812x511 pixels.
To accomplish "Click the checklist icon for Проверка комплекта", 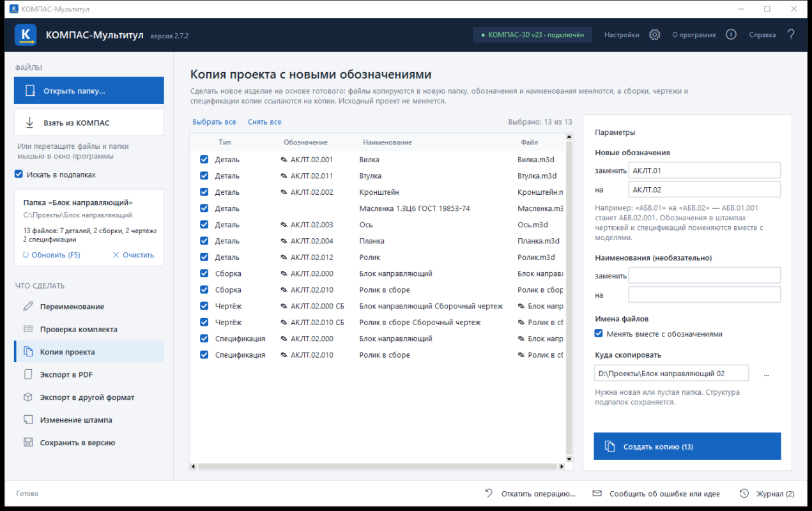I will click(28, 329).
